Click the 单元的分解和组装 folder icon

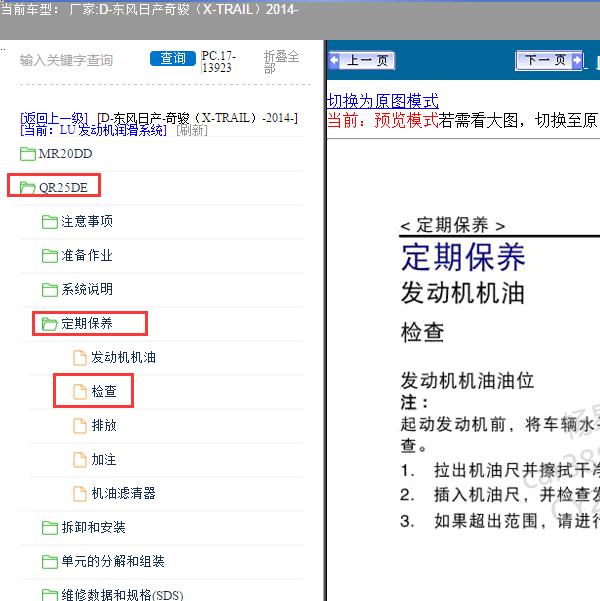pyautogui.click(x=50, y=562)
